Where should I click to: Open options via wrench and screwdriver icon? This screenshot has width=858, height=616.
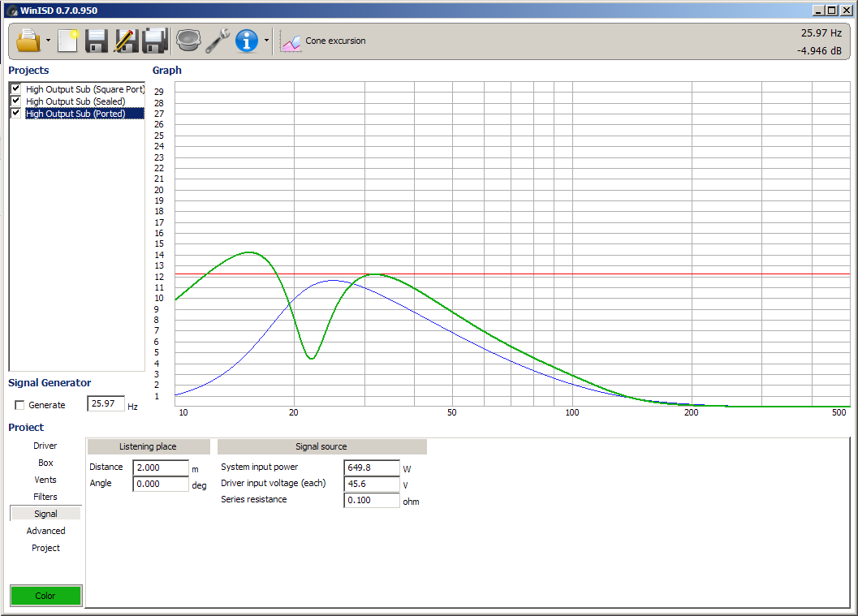(x=218, y=41)
